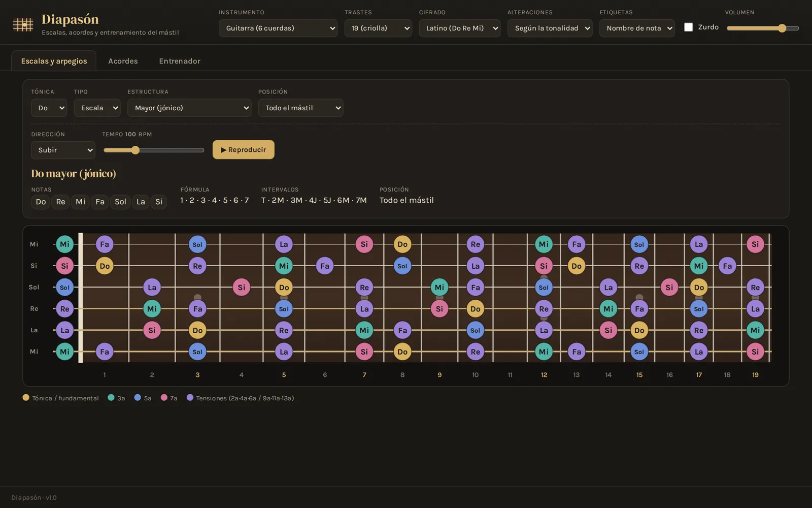Click open-string Si on the second string
The image size is (812, 508).
tap(64, 266)
